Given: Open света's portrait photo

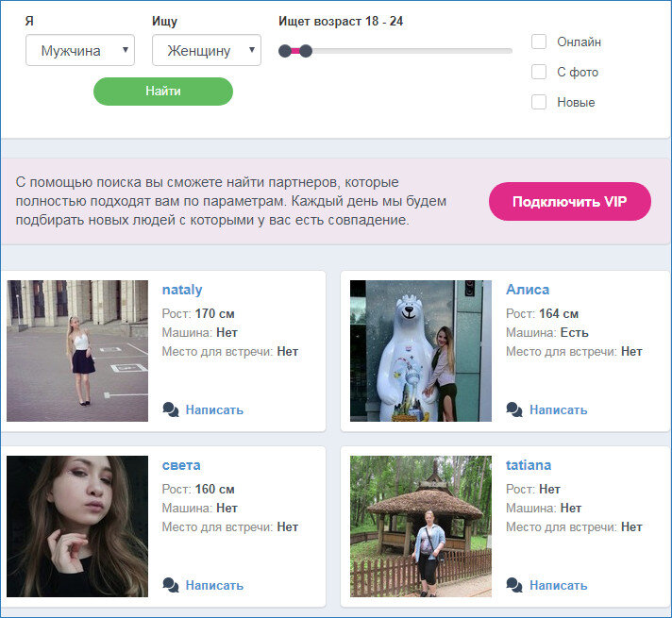Looking at the screenshot, I should pyautogui.click(x=77, y=526).
